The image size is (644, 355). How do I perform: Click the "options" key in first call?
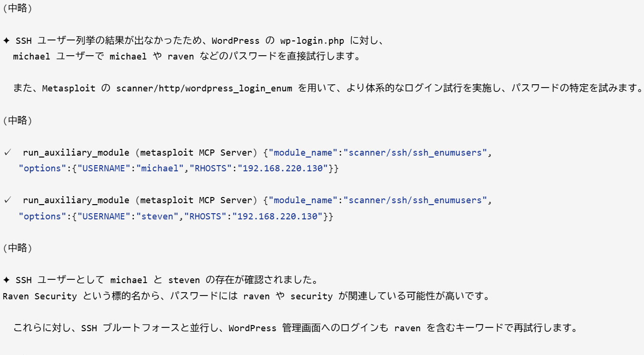tap(40, 168)
